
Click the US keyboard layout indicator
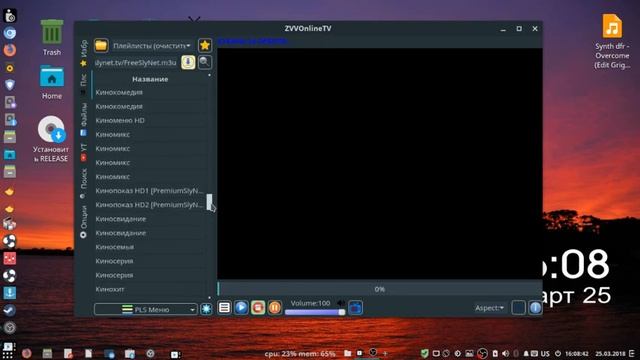[545, 353]
